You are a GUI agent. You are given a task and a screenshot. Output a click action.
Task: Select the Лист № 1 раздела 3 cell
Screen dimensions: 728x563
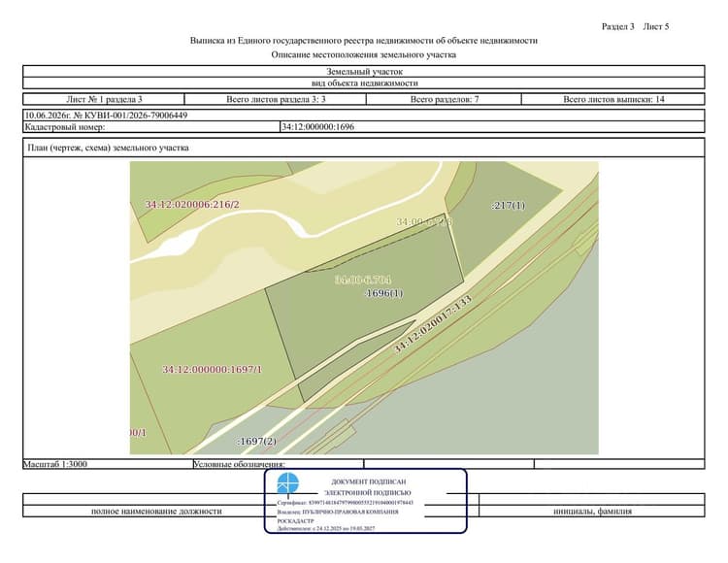[x=104, y=99]
